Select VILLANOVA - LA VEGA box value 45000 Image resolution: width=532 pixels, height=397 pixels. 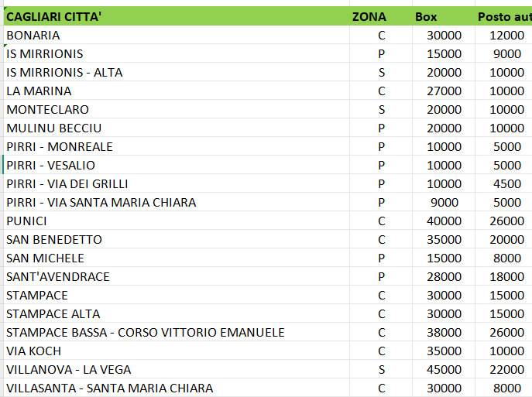444,369
